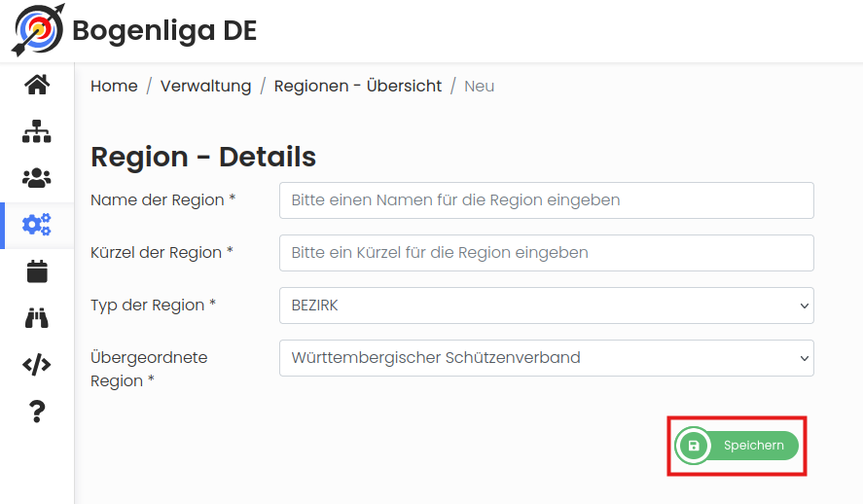Viewport: 863px width, 504px height.
Task: Expand the Typ der Region dropdown
Action: (x=546, y=306)
